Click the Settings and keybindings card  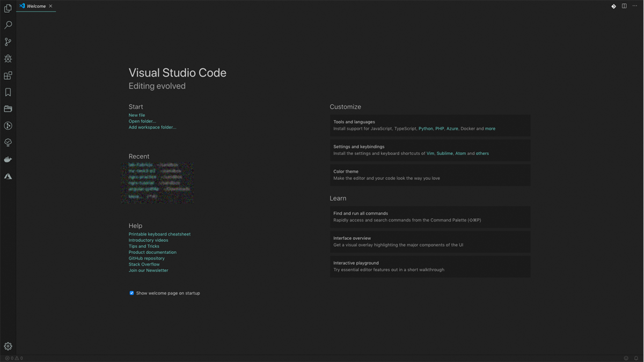click(430, 150)
